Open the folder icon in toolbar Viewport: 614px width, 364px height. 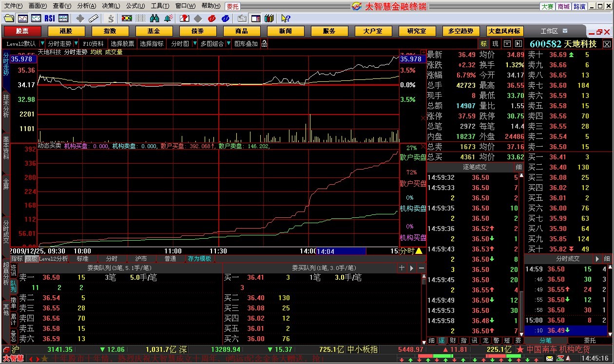[9, 19]
